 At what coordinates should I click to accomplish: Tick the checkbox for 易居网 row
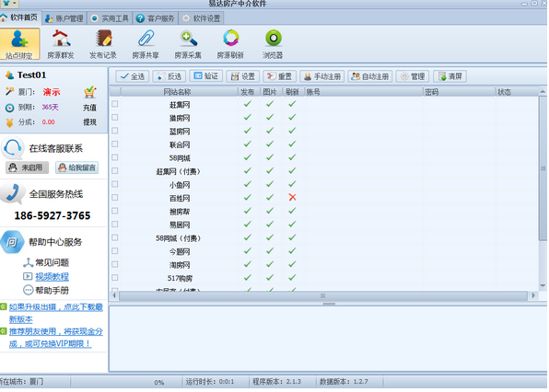115,225
